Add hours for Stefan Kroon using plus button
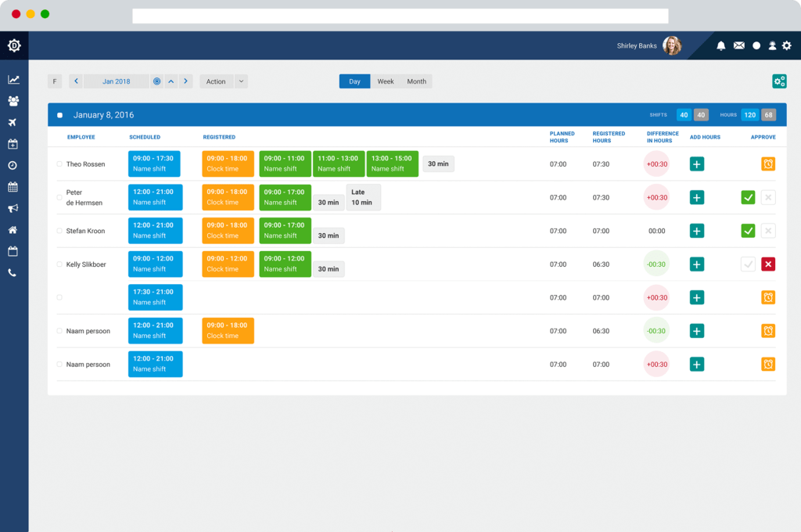801x532 pixels. point(696,231)
